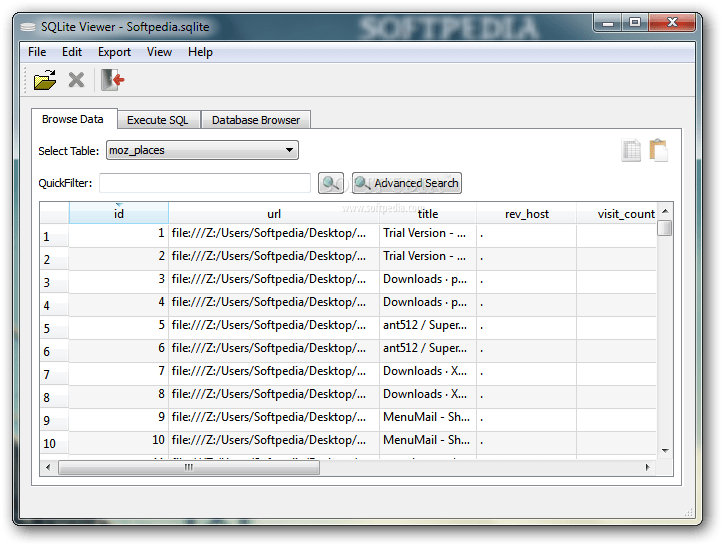
Task: Click the vertical scrollbar up arrow
Action: coord(665,211)
